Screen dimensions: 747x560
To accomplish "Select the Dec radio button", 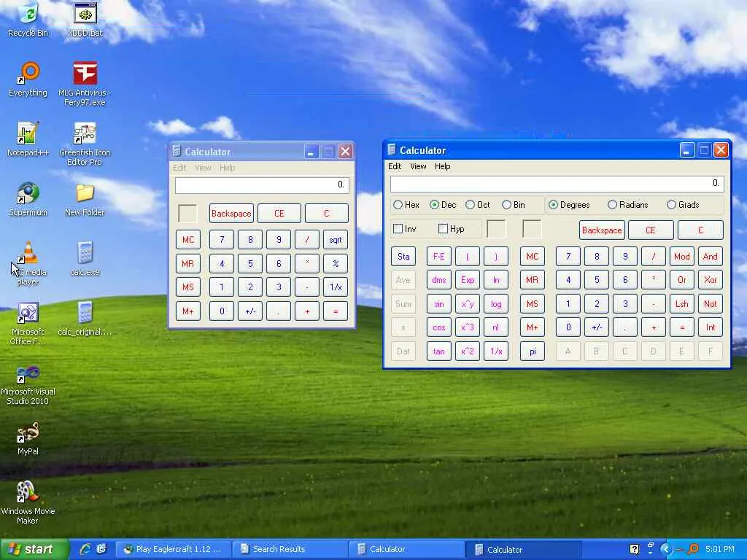I will click(x=443, y=205).
